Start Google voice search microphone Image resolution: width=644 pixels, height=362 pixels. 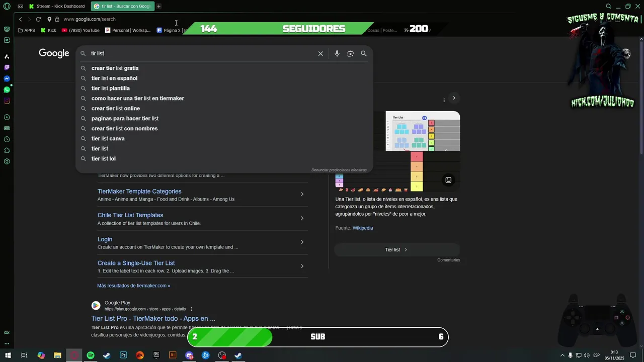click(337, 53)
